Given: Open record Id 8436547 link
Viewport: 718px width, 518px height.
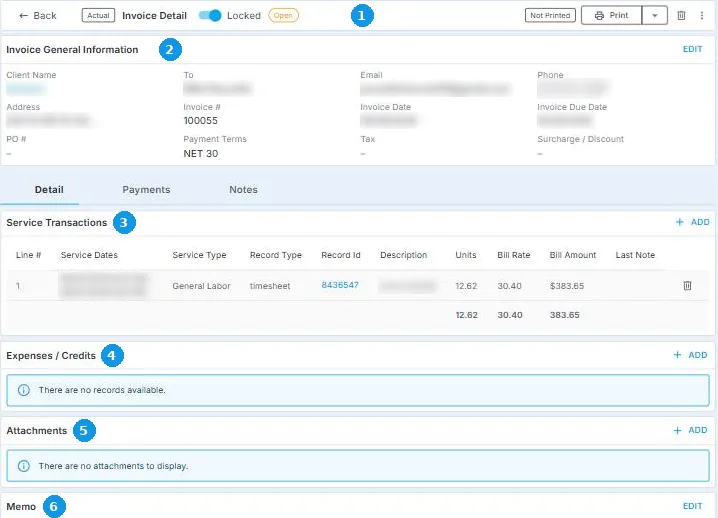Looking at the screenshot, I should click(340, 285).
